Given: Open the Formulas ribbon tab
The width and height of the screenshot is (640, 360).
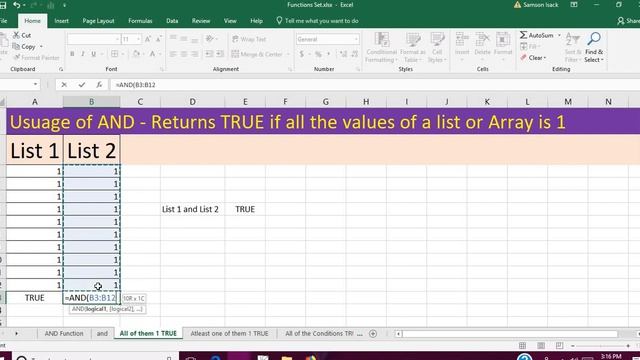Looking at the screenshot, I should [140, 21].
